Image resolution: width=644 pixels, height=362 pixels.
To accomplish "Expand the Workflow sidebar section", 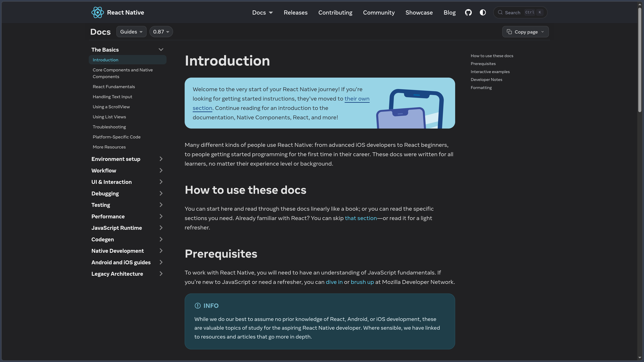I will (161, 170).
